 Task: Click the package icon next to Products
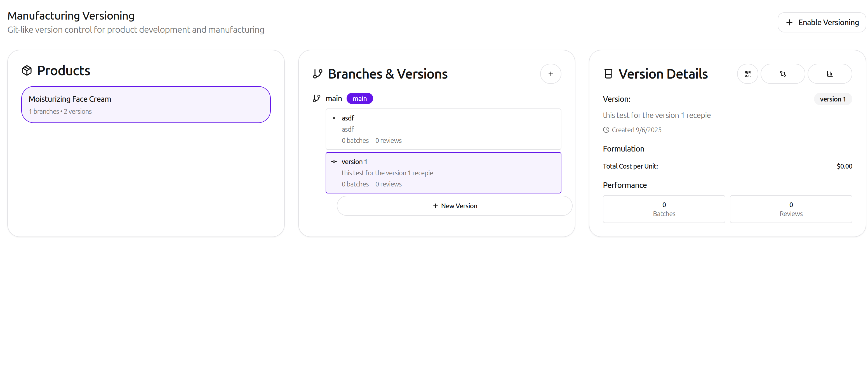point(27,71)
